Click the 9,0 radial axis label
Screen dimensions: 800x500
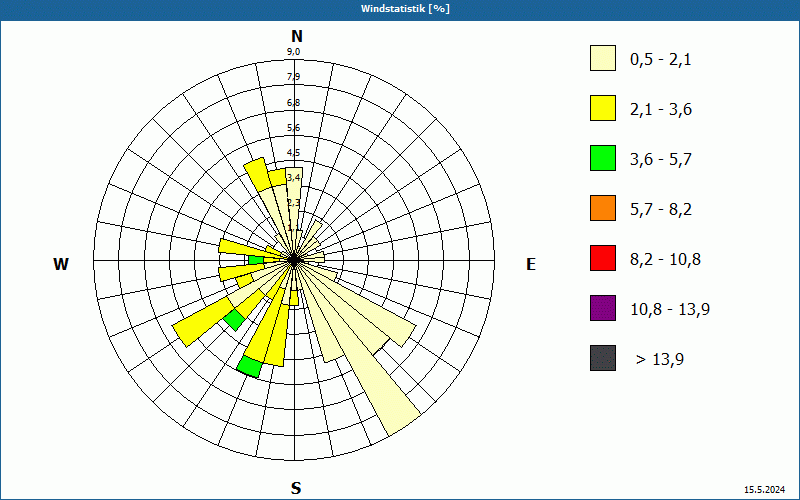(293, 52)
